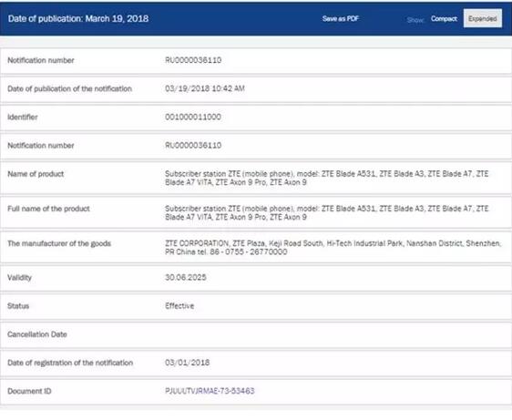
Task: Select the Identifier value 001000011000
Action: [x=193, y=117]
